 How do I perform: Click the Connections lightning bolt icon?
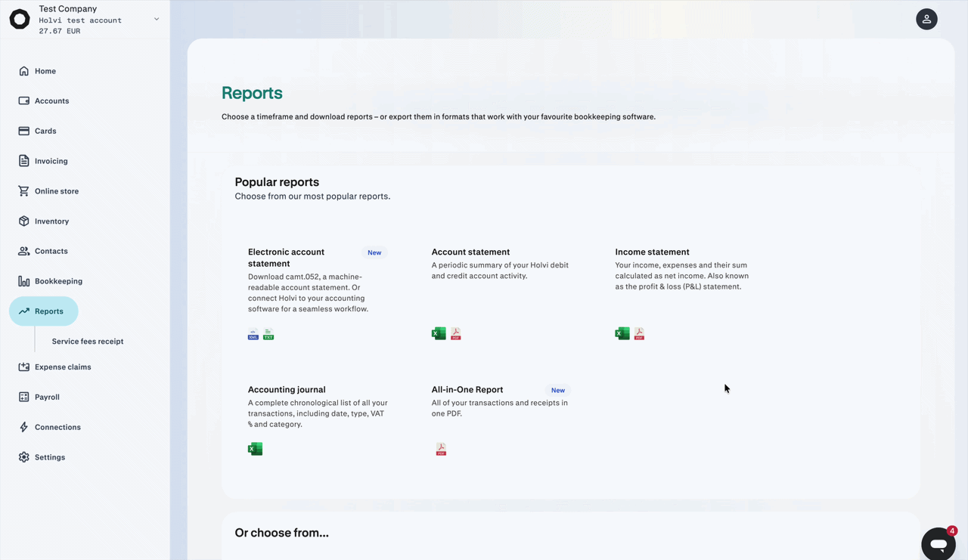24,427
